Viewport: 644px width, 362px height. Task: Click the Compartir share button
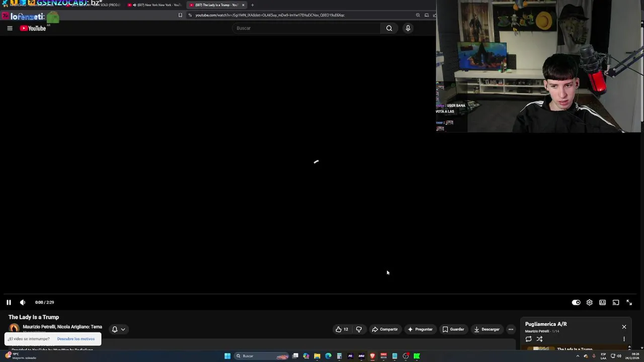tap(385, 329)
